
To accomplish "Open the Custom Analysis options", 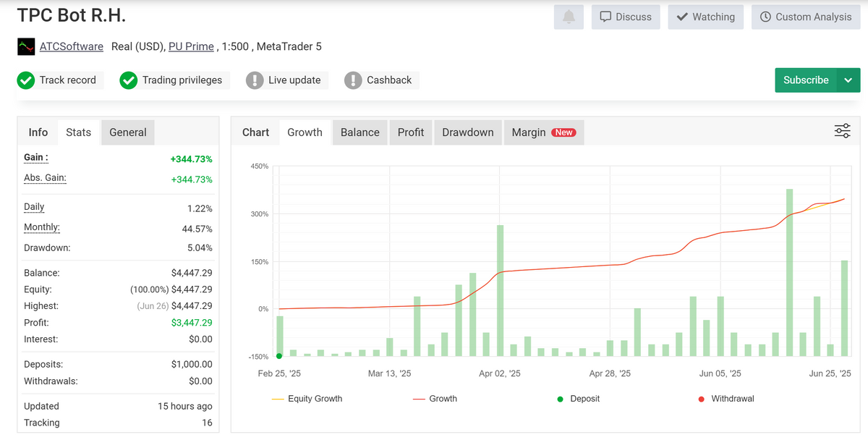I will click(806, 17).
